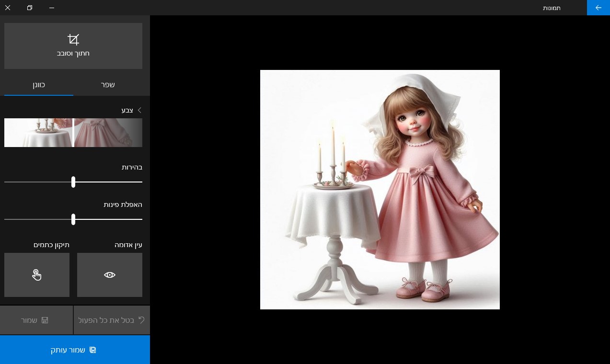Go back using the blue arrow button
Viewport: 610px width, 364px height.
tap(598, 8)
